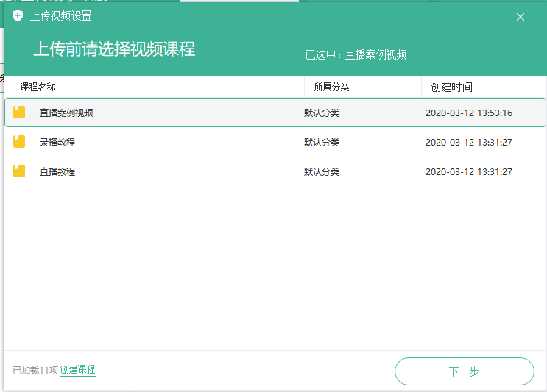Image resolution: width=547 pixels, height=392 pixels.
Task: Click the folder icon for 直播教程
Action: [x=19, y=171]
